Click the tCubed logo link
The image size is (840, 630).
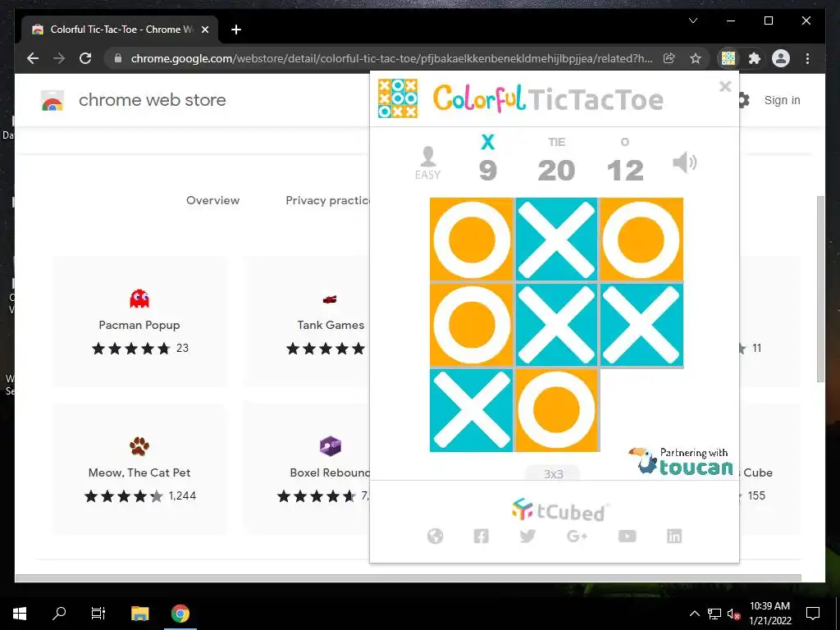559,509
